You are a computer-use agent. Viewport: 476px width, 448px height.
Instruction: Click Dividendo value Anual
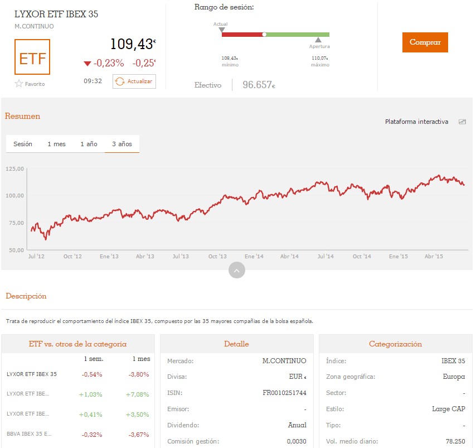click(x=297, y=425)
